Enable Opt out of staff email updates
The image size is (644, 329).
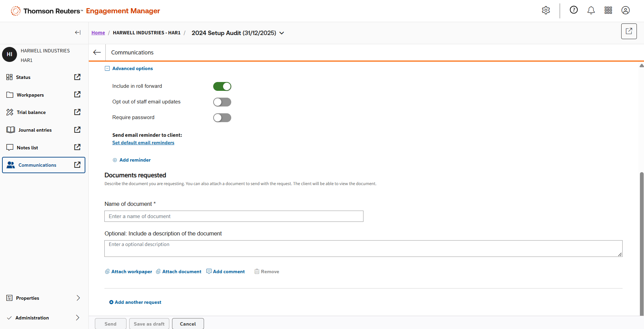(x=222, y=102)
